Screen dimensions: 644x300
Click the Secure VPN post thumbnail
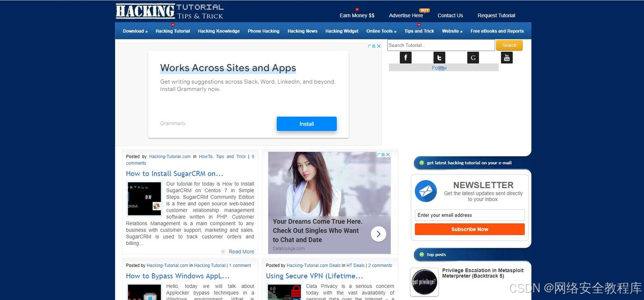(x=284, y=292)
